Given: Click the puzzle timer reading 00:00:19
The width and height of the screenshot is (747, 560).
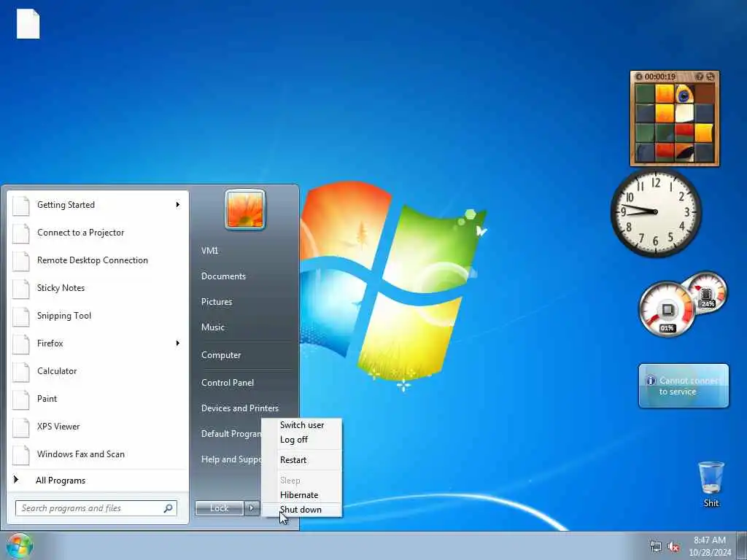Looking at the screenshot, I should 660,77.
